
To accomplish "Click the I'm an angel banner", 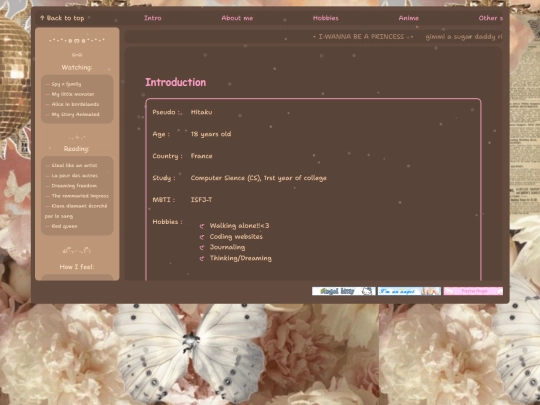I will tap(409, 291).
